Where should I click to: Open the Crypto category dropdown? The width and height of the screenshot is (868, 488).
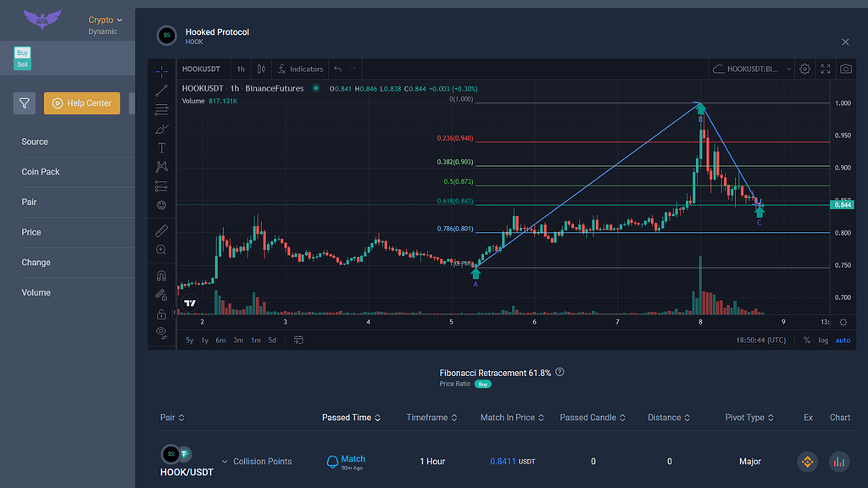coord(103,19)
